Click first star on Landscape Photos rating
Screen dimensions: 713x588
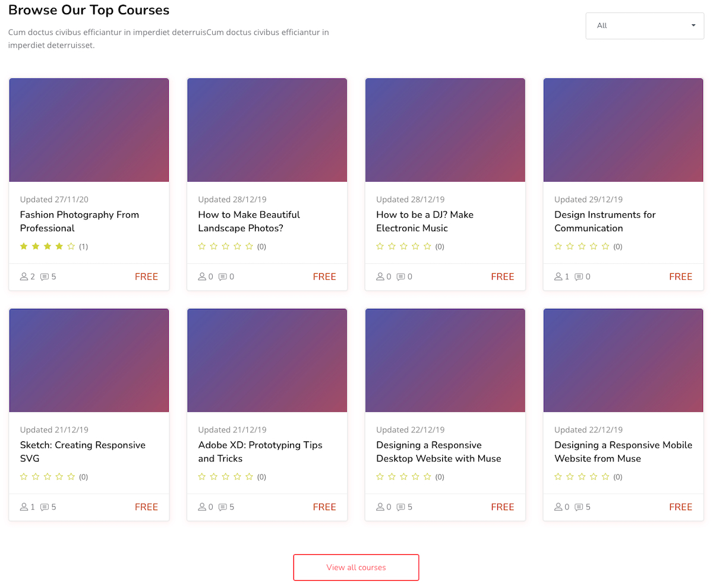(202, 246)
